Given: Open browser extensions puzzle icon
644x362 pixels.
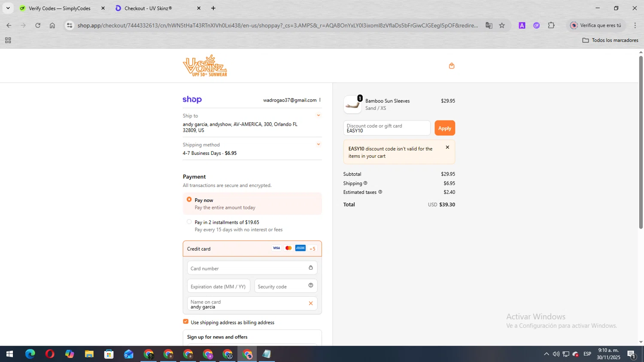Looking at the screenshot, I should 551,25.
